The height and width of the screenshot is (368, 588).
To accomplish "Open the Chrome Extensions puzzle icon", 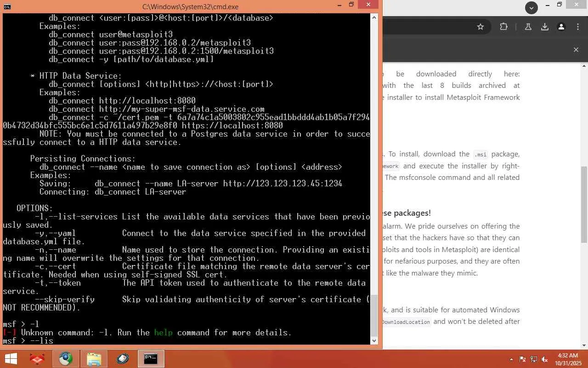I will tap(504, 27).
